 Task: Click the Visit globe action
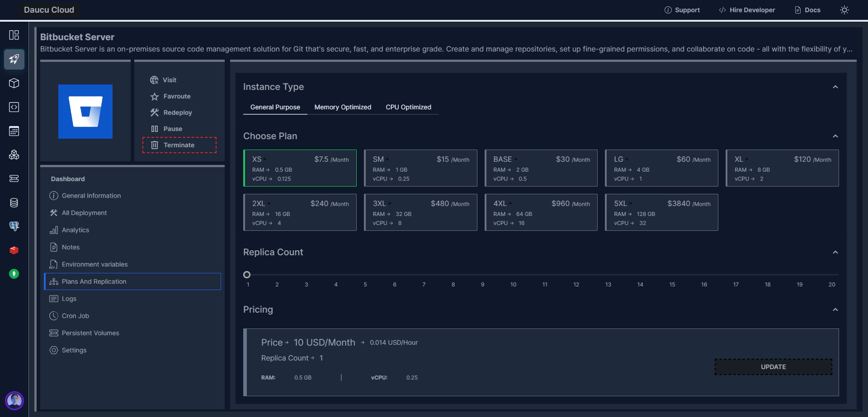(x=163, y=80)
